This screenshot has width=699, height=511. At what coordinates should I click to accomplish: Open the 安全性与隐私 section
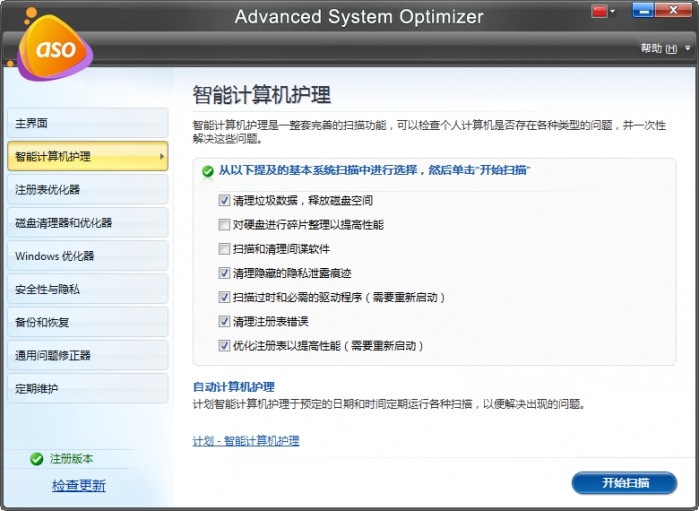(x=88, y=289)
